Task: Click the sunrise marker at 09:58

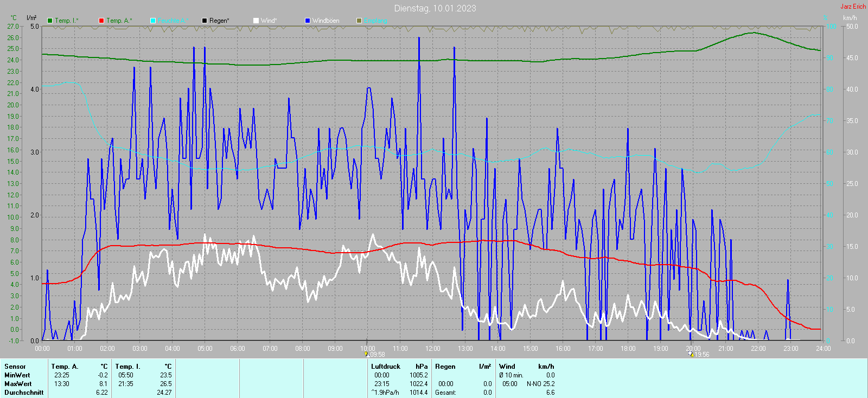Action: tap(367, 354)
